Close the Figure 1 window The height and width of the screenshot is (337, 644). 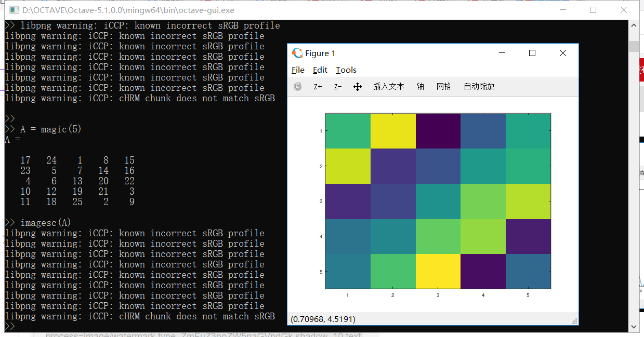[x=563, y=53]
